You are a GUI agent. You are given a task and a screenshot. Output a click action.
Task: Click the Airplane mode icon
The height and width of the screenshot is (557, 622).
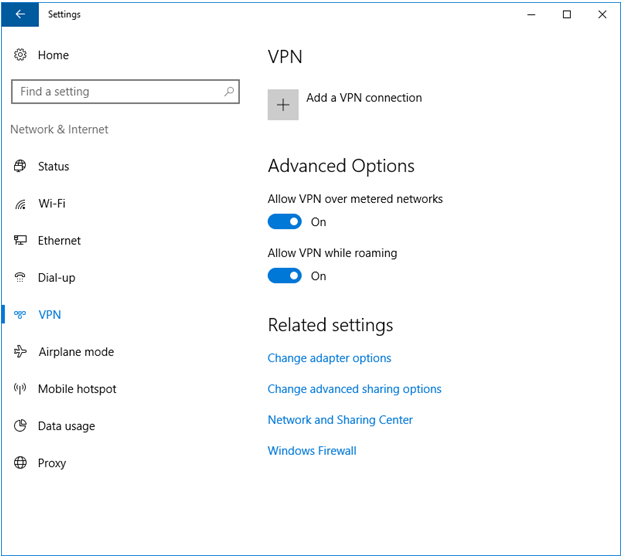click(x=20, y=352)
